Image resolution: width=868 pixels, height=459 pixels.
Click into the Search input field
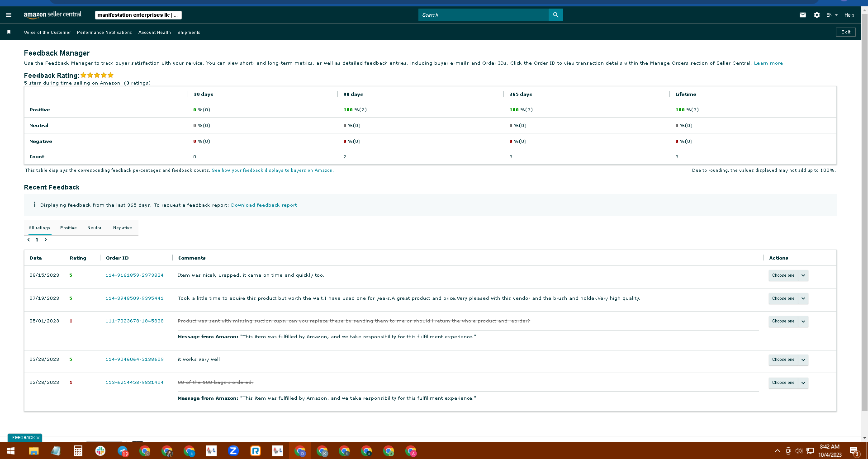pyautogui.click(x=483, y=15)
